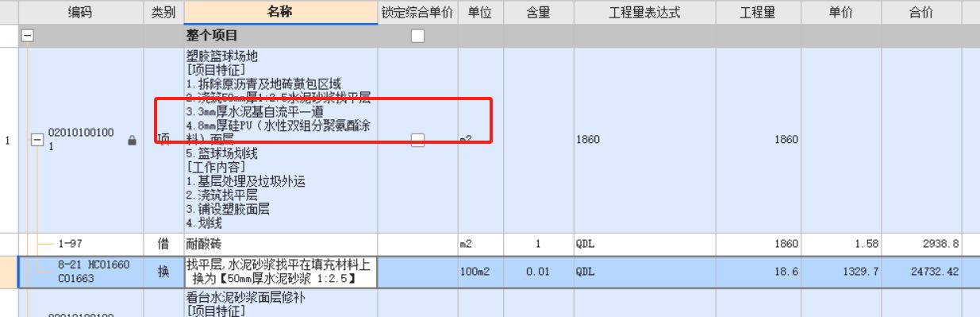Image resolution: width=980 pixels, height=317 pixels.
Task: Click the 工程量 column header
Action: [x=758, y=13]
